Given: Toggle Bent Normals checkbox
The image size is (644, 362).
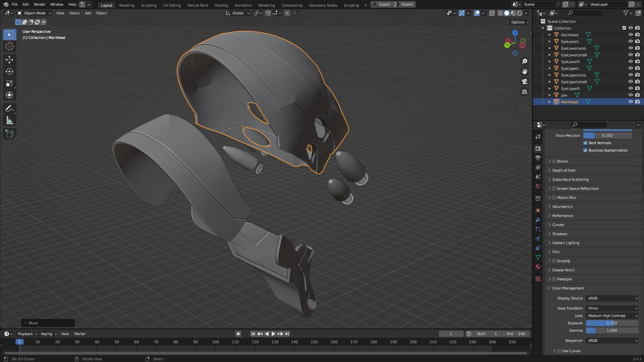Looking at the screenshot, I should point(585,143).
